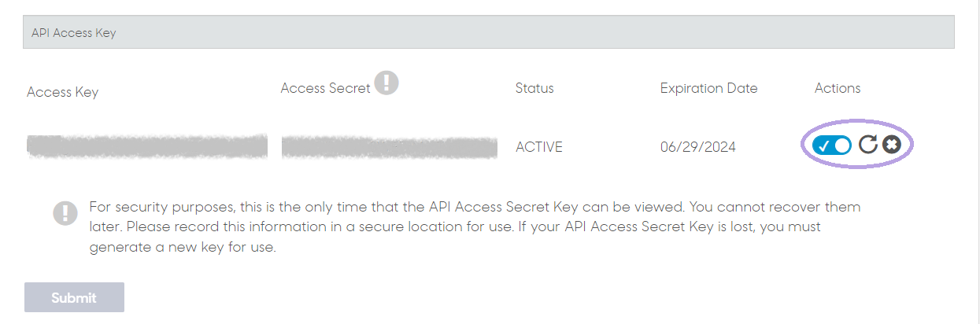Disable the active API key toggle switch

coord(833,145)
